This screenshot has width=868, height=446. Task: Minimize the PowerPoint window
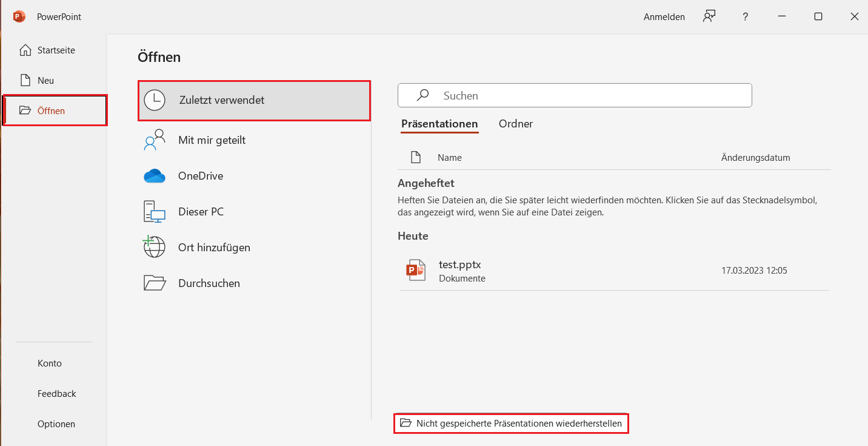[782, 16]
